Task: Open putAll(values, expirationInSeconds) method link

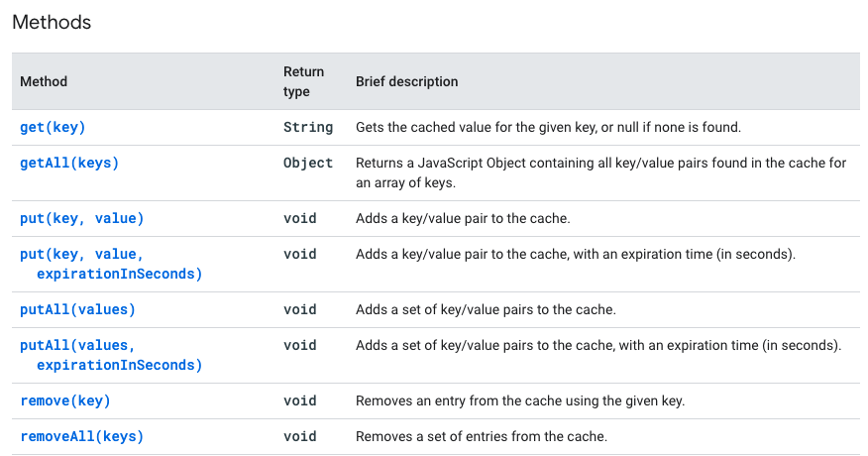Action: pyautogui.click(x=111, y=355)
